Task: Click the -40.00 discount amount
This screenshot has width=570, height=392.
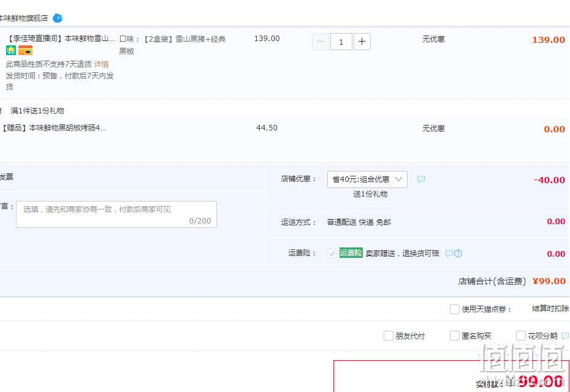Action: click(x=549, y=180)
